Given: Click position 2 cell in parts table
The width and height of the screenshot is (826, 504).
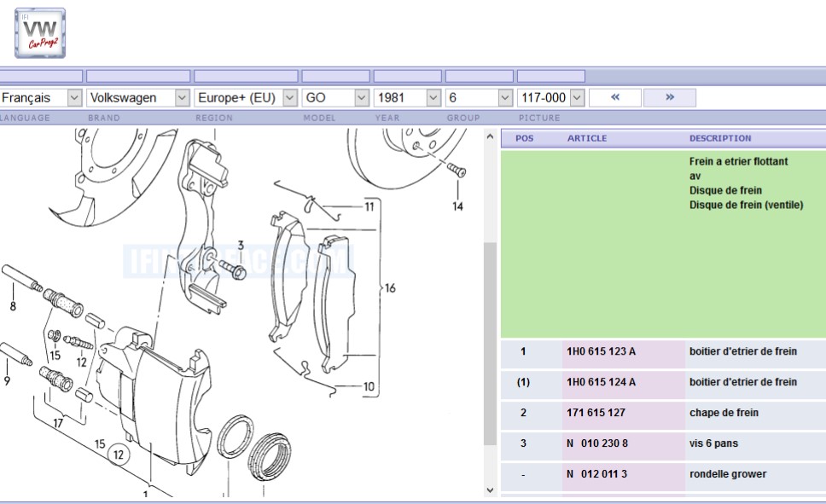Looking at the screenshot, I should [x=523, y=413].
